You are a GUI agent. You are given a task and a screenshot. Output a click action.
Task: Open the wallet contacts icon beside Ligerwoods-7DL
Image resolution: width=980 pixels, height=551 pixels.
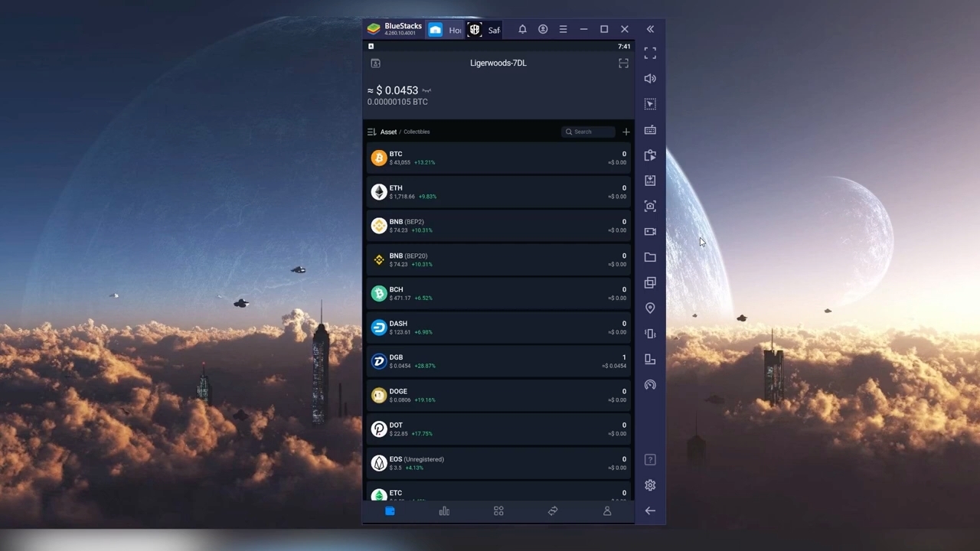coord(375,64)
